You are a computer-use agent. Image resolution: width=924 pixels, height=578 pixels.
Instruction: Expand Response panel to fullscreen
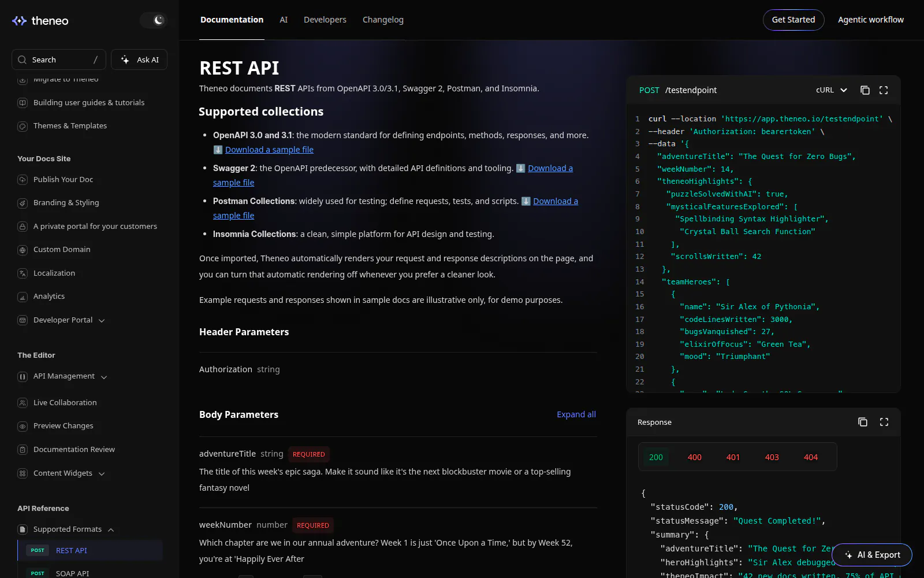tap(884, 422)
